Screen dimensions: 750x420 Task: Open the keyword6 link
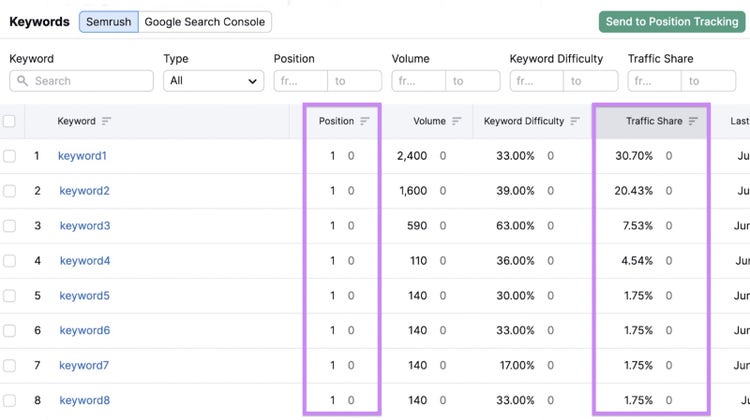(x=85, y=331)
